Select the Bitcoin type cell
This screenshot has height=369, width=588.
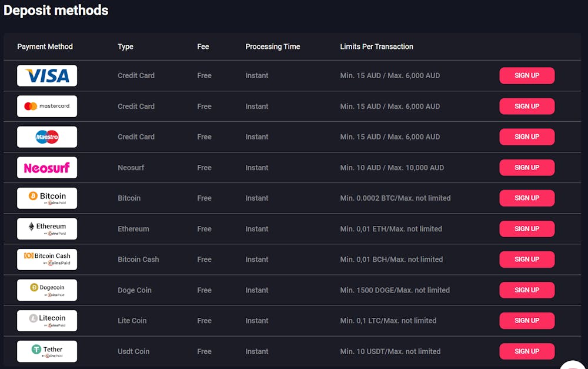pos(129,198)
